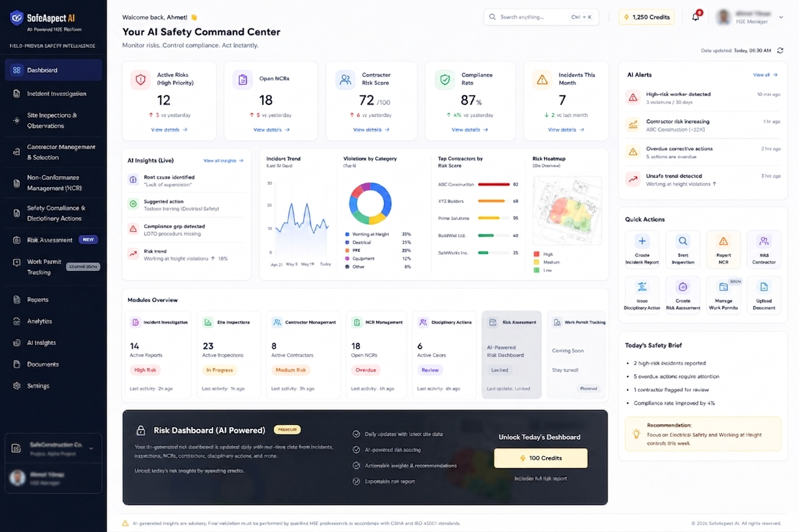Click the lock icon beside Risk Dashboard title
The image size is (799, 532).
tap(141, 430)
